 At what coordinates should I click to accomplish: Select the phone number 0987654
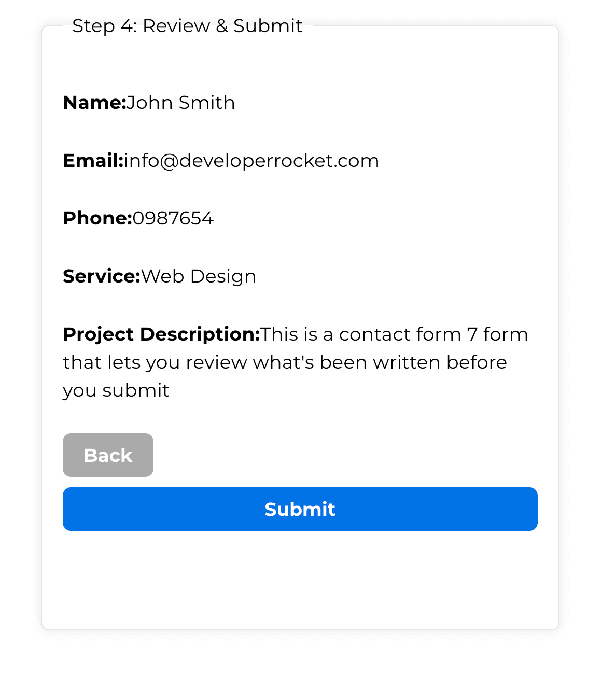pos(173,218)
